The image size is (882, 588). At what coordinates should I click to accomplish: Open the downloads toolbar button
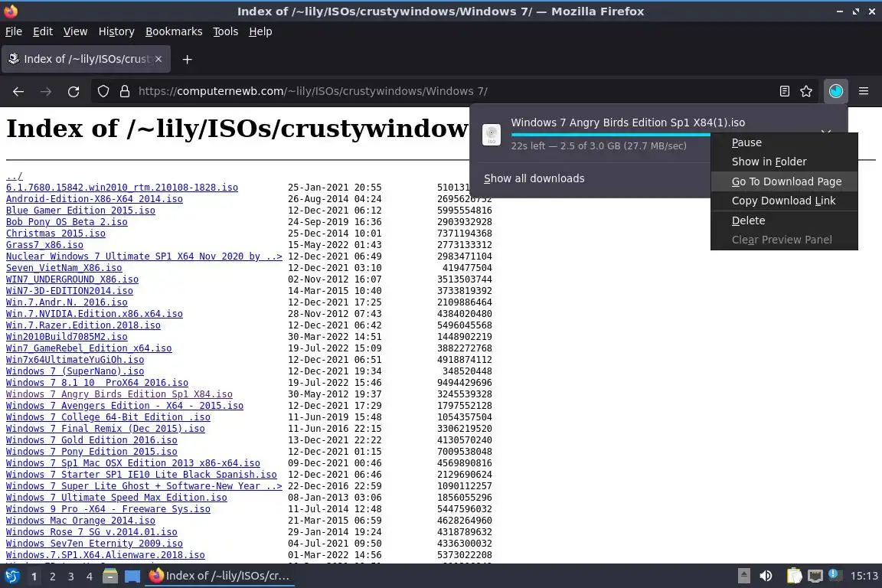[836, 91]
